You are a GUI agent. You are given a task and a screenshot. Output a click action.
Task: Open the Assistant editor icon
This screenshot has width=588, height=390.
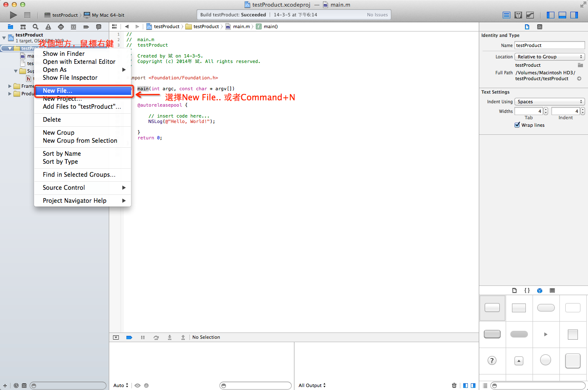pyautogui.click(x=518, y=15)
